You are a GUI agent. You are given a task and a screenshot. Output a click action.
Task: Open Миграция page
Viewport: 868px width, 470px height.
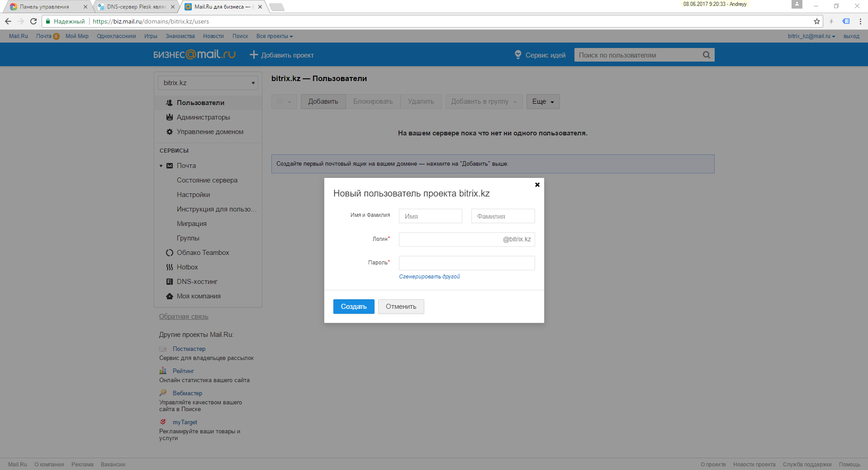(192, 224)
